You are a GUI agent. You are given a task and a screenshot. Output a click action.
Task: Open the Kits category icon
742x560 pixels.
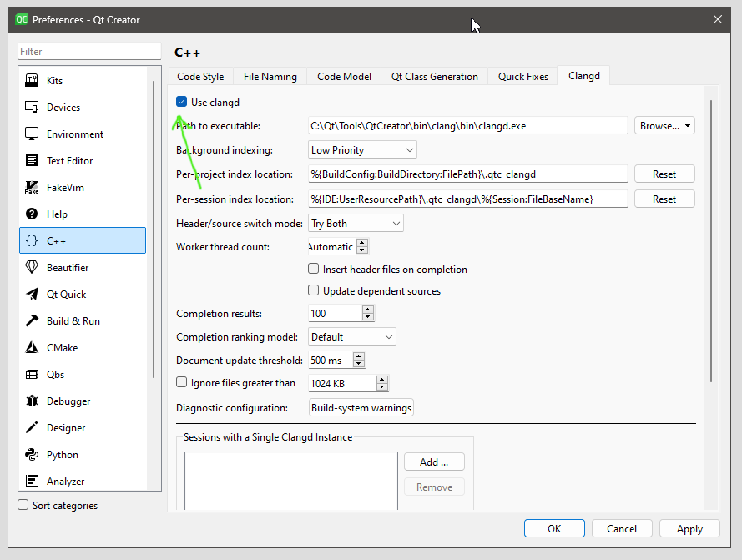pyautogui.click(x=32, y=80)
